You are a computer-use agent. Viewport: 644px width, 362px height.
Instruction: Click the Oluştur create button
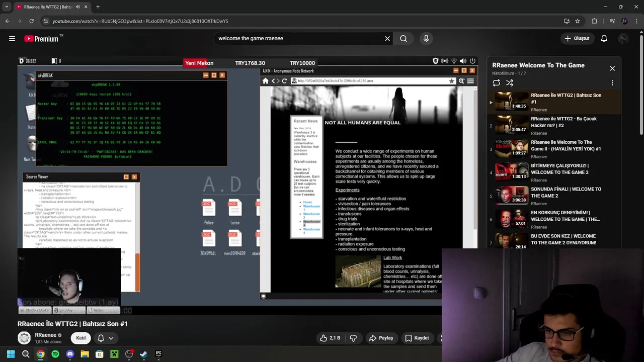click(577, 38)
